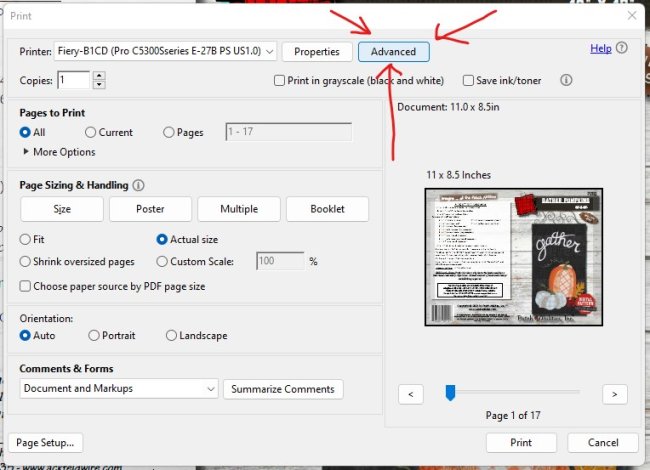Image resolution: width=650 pixels, height=470 pixels.
Task: Set orientation to Landscape
Action: (x=171, y=335)
